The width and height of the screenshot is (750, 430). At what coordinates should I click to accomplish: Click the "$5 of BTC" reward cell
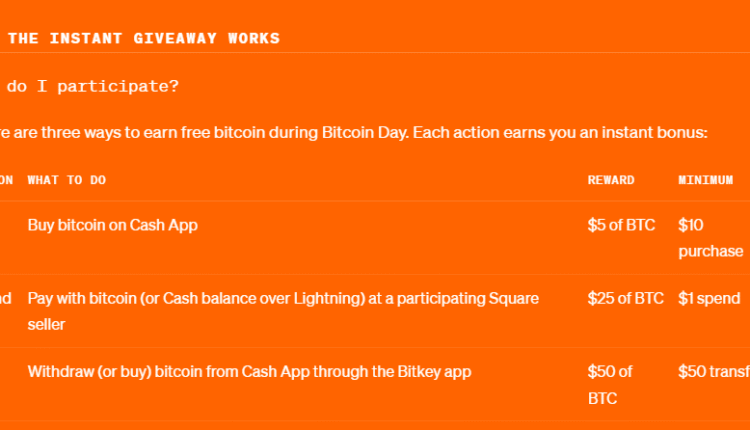tap(621, 225)
